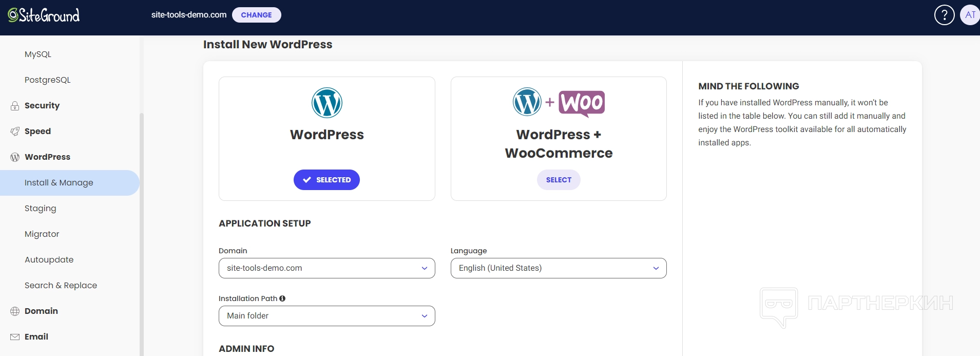
Task: Click the Installation Path info icon
Action: (282, 298)
